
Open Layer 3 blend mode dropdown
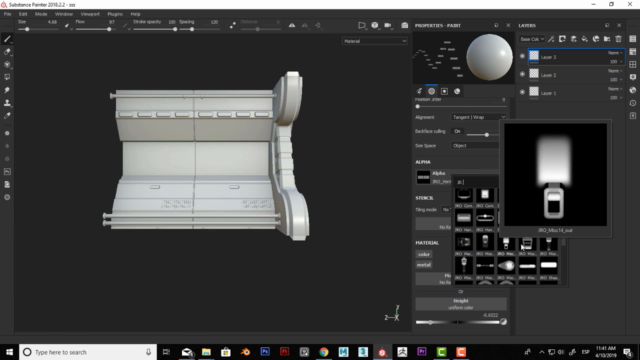point(615,53)
